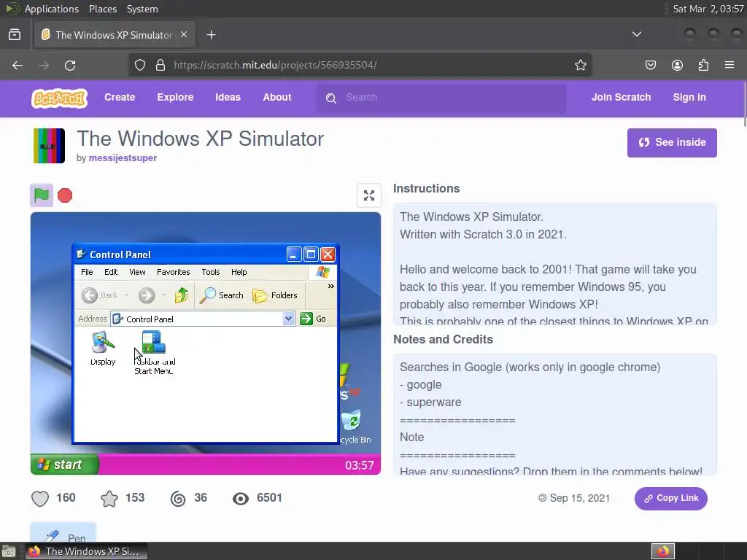This screenshot has height=560, width=747.
Task: Open Help menu in Control Panel
Action: click(239, 272)
